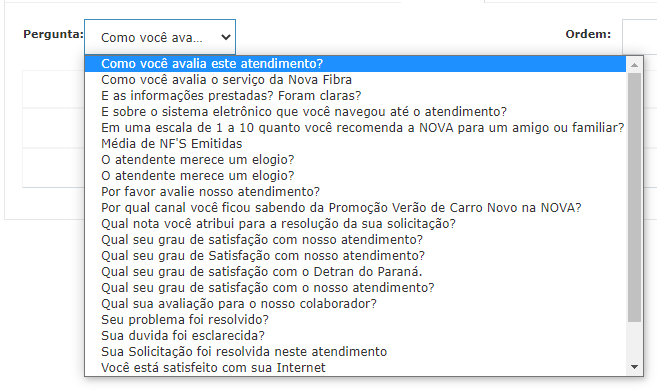Select 'Por favor avalie nosso atendimento?'
657x392 pixels.
click(x=355, y=191)
